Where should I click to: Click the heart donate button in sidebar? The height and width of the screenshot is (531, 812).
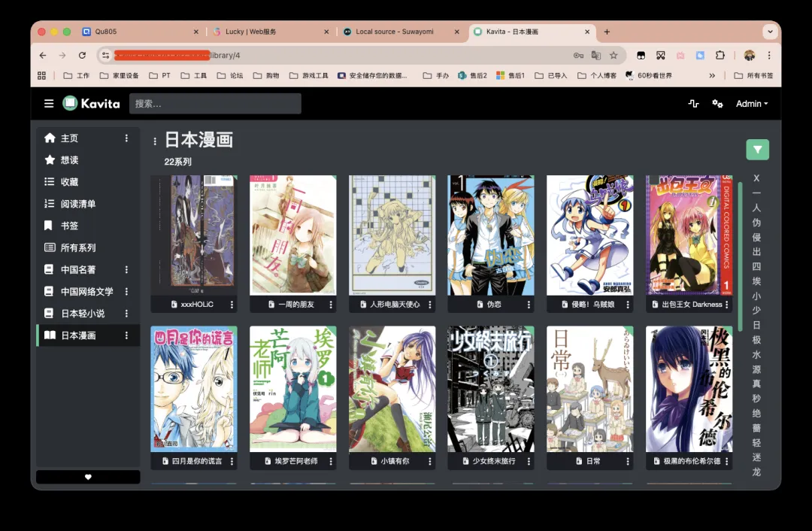pos(88,477)
